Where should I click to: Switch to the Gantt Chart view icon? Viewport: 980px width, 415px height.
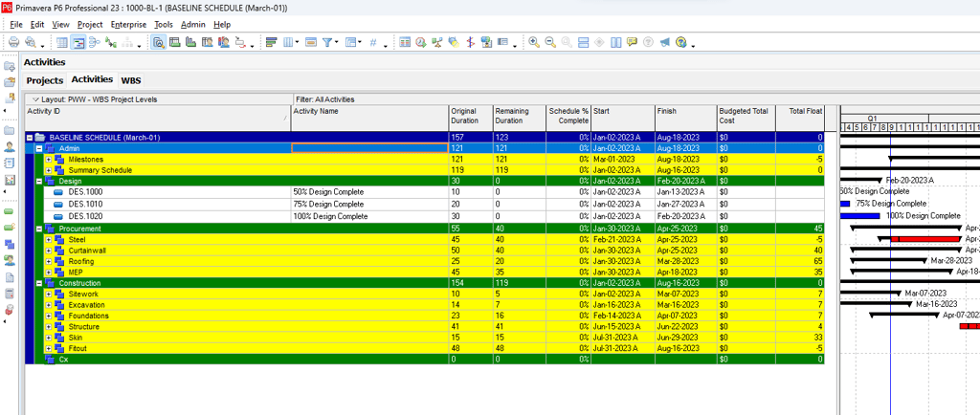point(78,42)
